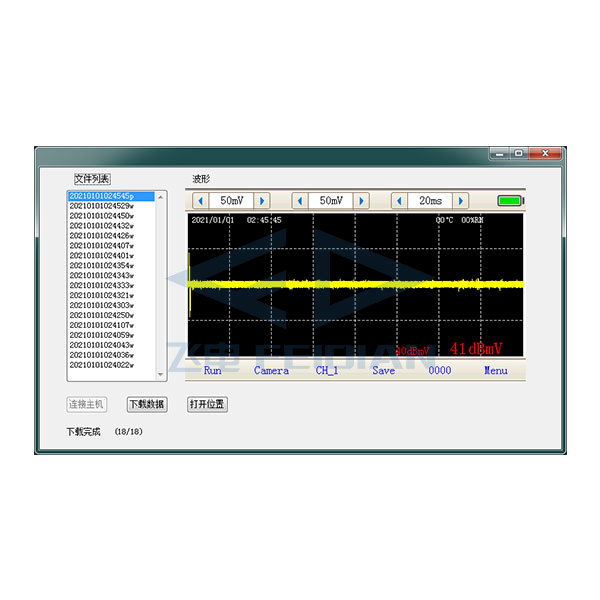Screen dimensions: 600x600
Task: Minimize the application window
Action: [499, 153]
